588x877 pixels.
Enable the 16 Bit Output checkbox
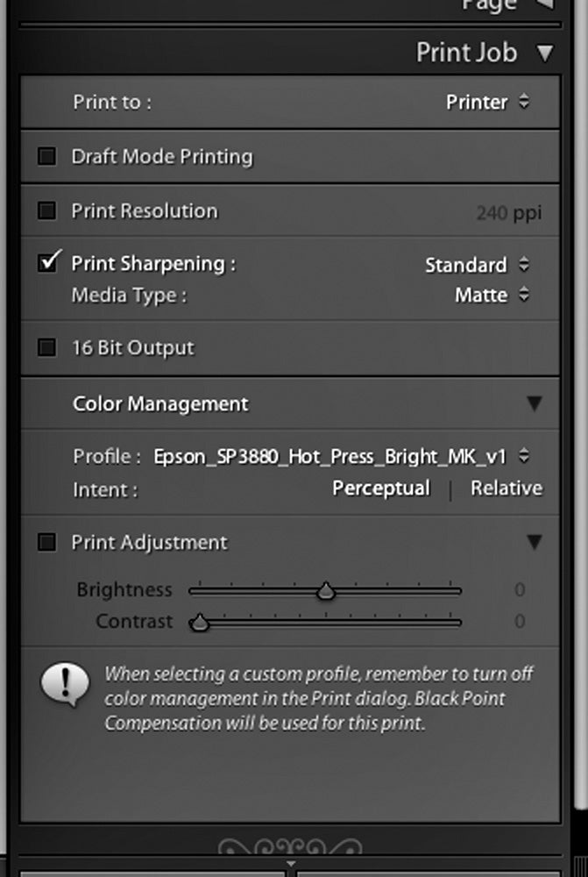click(47, 347)
